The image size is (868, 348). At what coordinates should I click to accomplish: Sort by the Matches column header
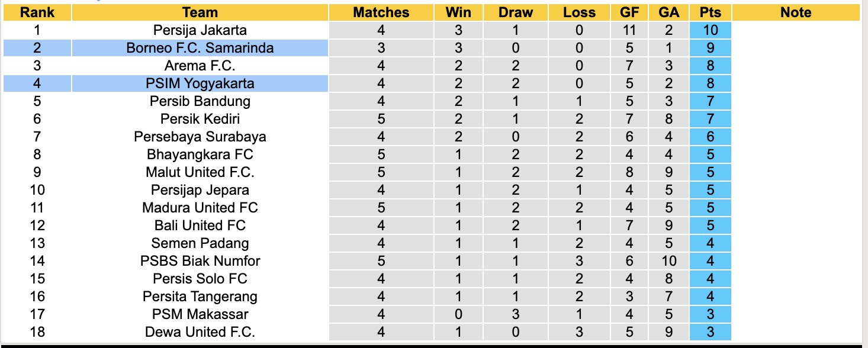[x=381, y=12]
